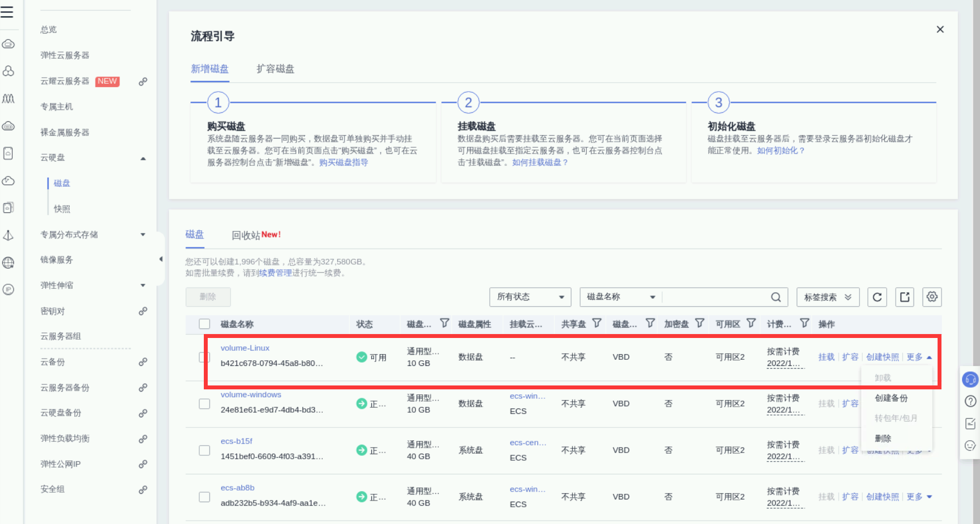
Task: Close the 流程引导 panel
Action: click(x=940, y=30)
